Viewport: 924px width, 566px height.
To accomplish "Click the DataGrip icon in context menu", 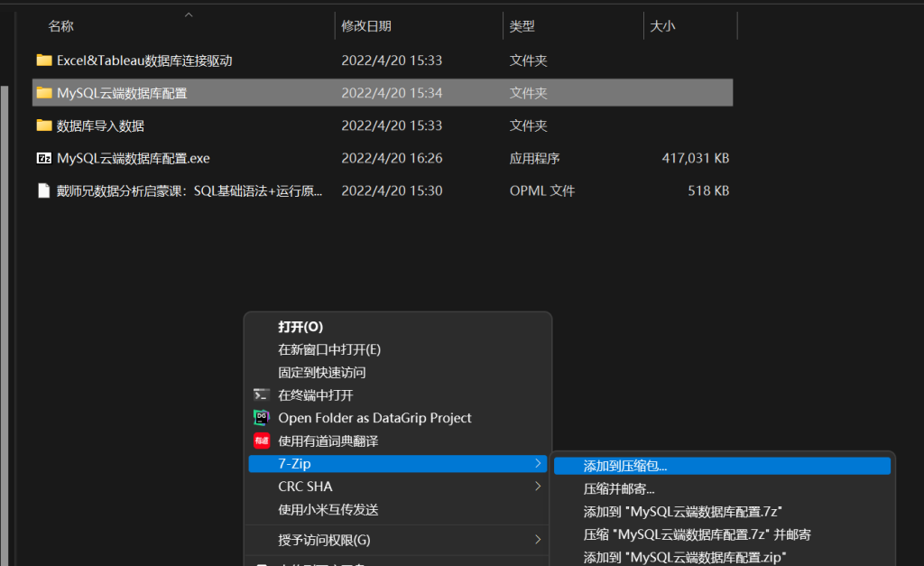I will [x=262, y=418].
